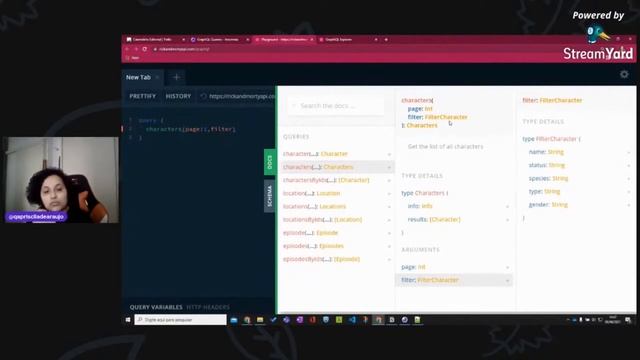Switch to the HTTP HEADERS panel
640x360 pixels.
(x=208, y=307)
